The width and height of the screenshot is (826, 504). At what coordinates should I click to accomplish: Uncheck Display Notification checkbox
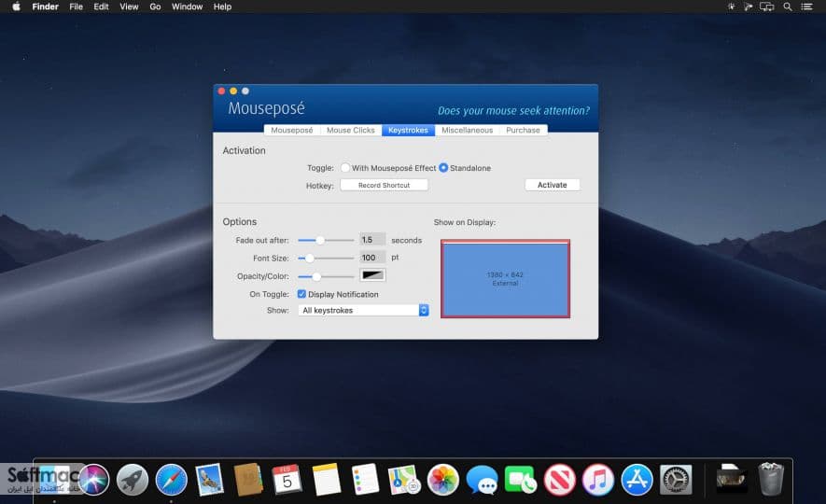pyautogui.click(x=301, y=294)
